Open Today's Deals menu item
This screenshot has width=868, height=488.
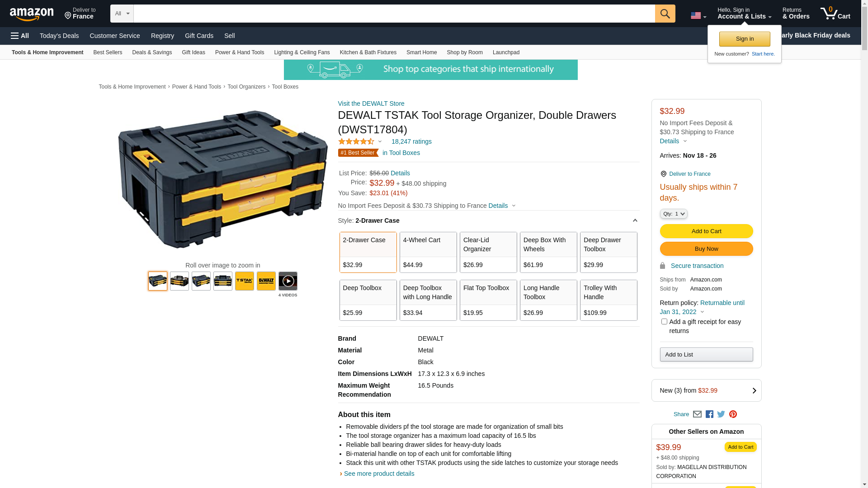click(59, 36)
